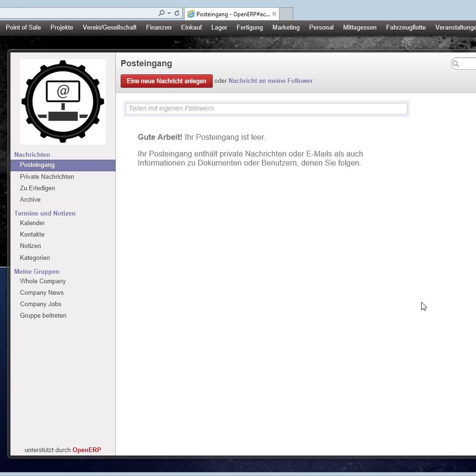476x476 pixels.
Task: Select Zu Erledigen in the sidebar
Action: click(37, 188)
